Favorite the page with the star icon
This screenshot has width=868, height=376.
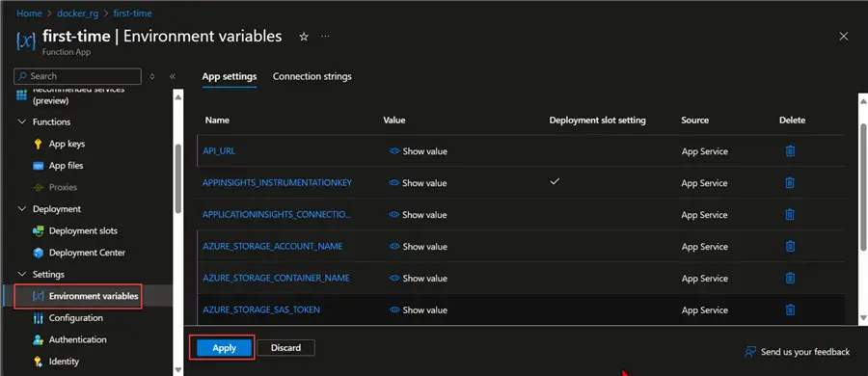pos(304,37)
